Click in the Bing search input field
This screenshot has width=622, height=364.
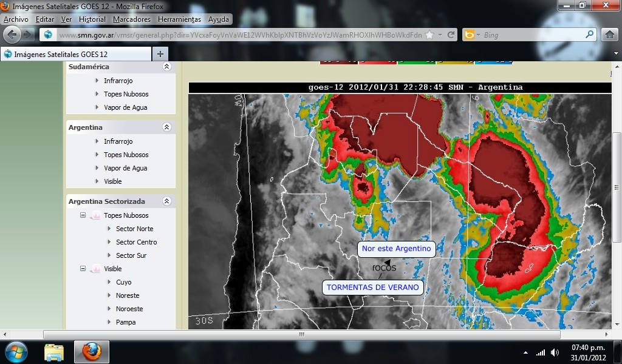tap(531, 35)
